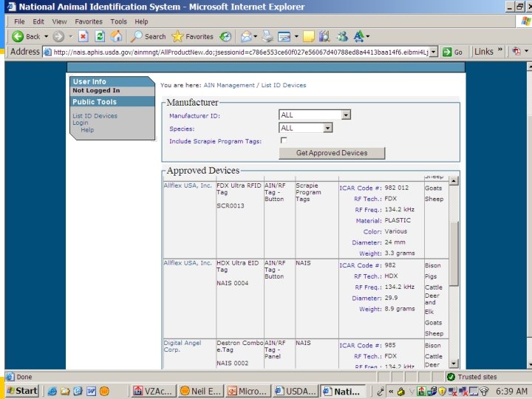Screen dimensions: 532x399
Task: Open Internet Explorer quick launch icon
Action: pyautogui.click(x=52, y=391)
